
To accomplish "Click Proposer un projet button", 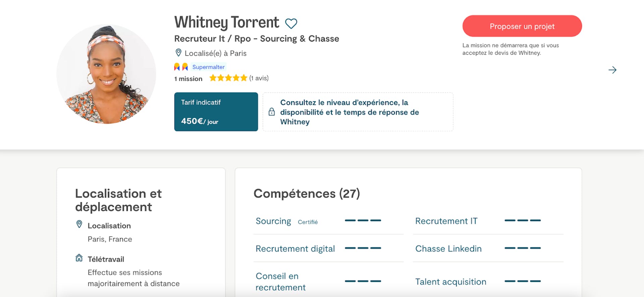I will pos(522,26).
